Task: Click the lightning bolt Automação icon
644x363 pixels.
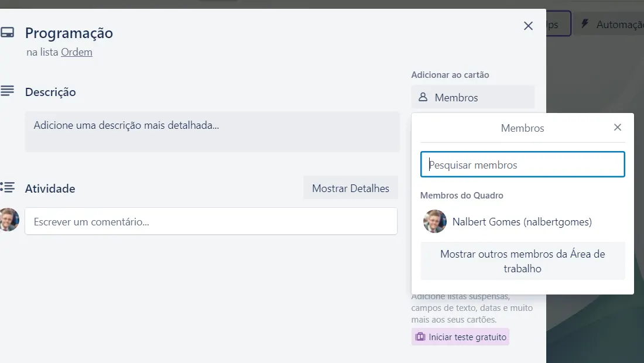Action: point(585,24)
